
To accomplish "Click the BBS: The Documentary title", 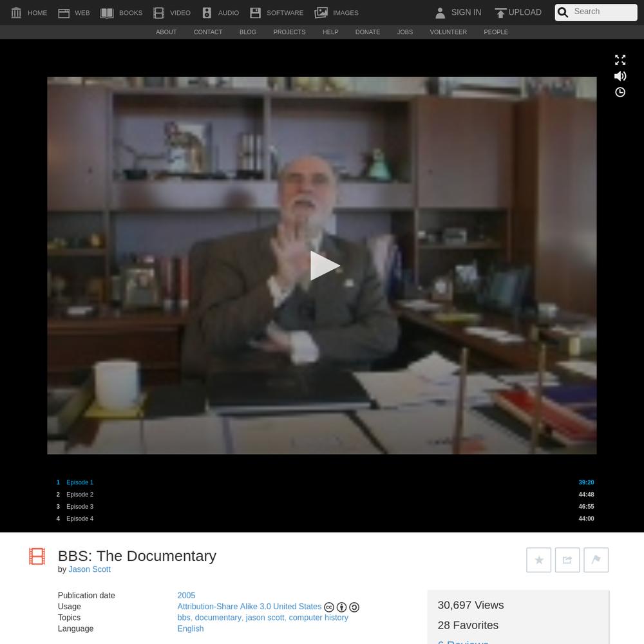I will coord(137,556).
